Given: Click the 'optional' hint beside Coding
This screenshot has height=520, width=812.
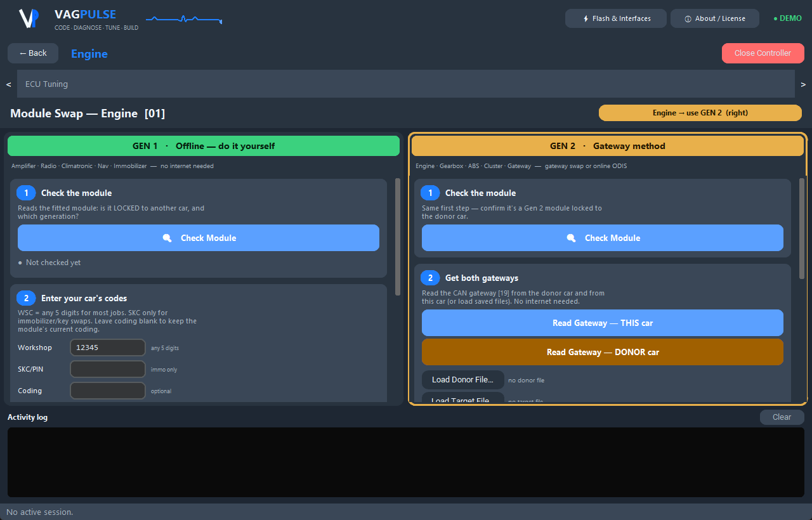Looking at the screenshot, I should 161,391.
